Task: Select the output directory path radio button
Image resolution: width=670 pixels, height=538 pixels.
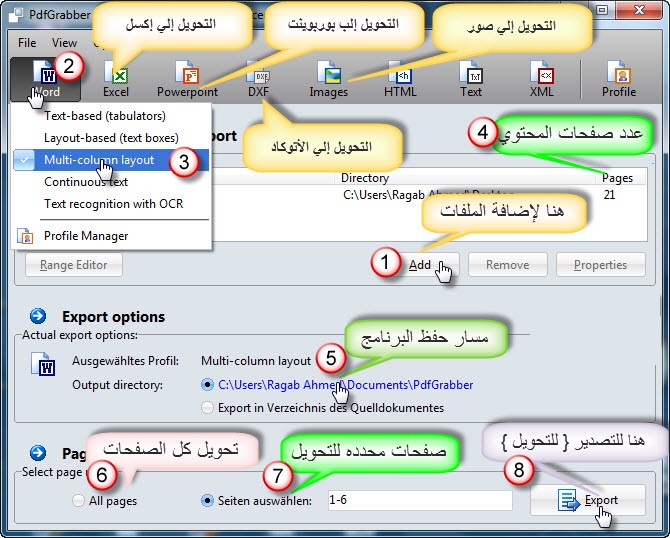Action: coord(207,385)
